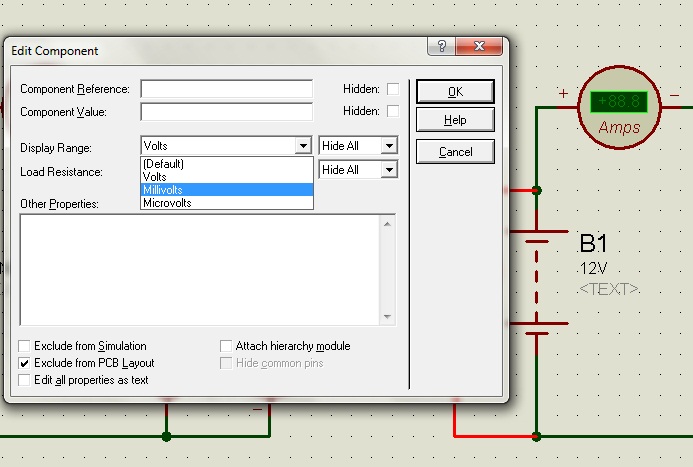Open Hide All dropdown beside Load Resistance
This screenshot has width=693, height=467.
click(x=389, y=170)
